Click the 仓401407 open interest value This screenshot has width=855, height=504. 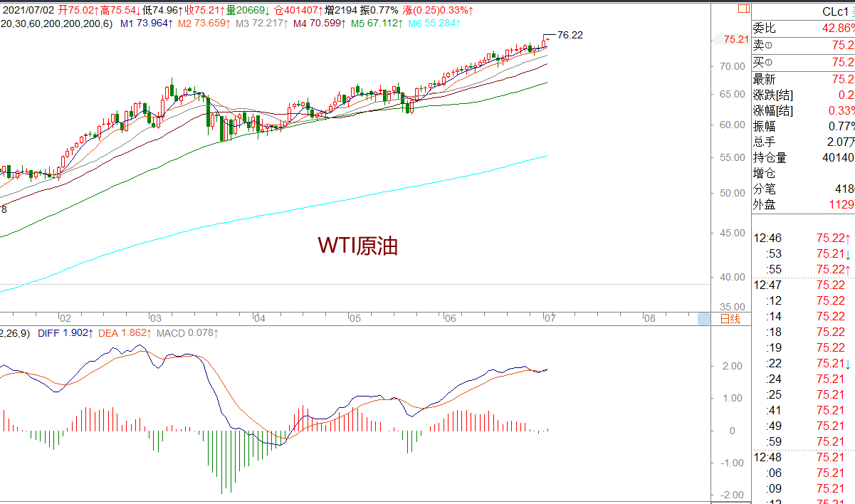point(298,11)
